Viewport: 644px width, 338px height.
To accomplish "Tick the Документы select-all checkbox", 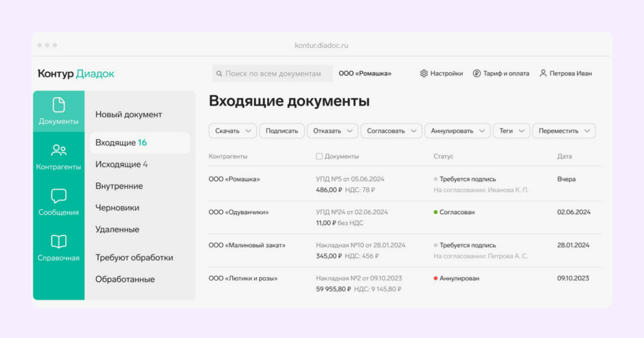I will click(319, 157).
